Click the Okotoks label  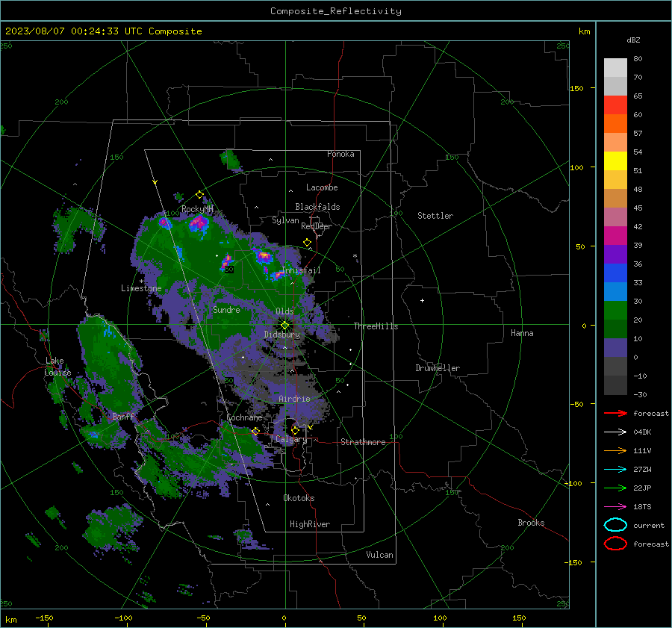pyautogui.click(x=299, y=498)
